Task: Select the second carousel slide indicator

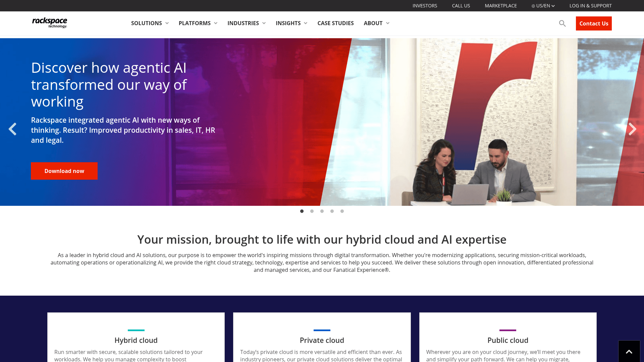Action: coord(312,211)
